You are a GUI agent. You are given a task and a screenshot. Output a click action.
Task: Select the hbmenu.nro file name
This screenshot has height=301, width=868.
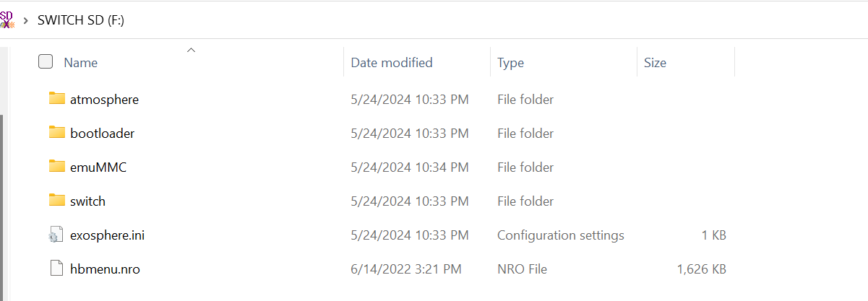point(105,269)
